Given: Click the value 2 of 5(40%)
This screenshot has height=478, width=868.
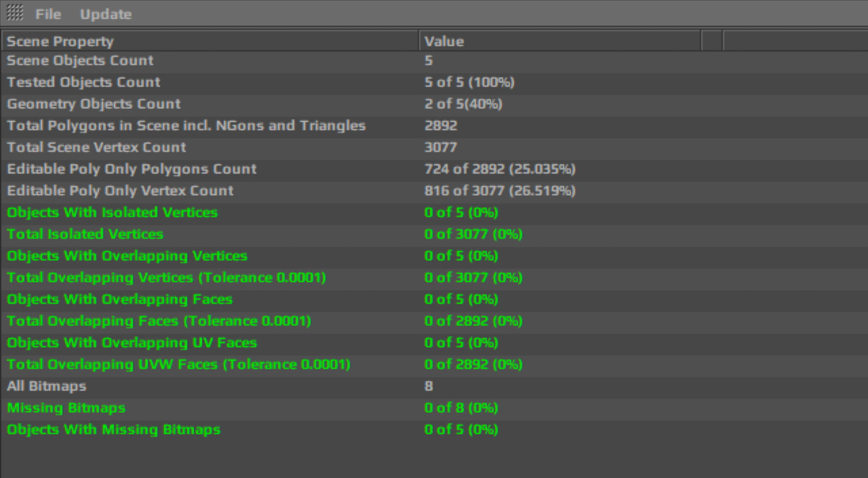Looking at the screenshot, I should coord(463,104).
